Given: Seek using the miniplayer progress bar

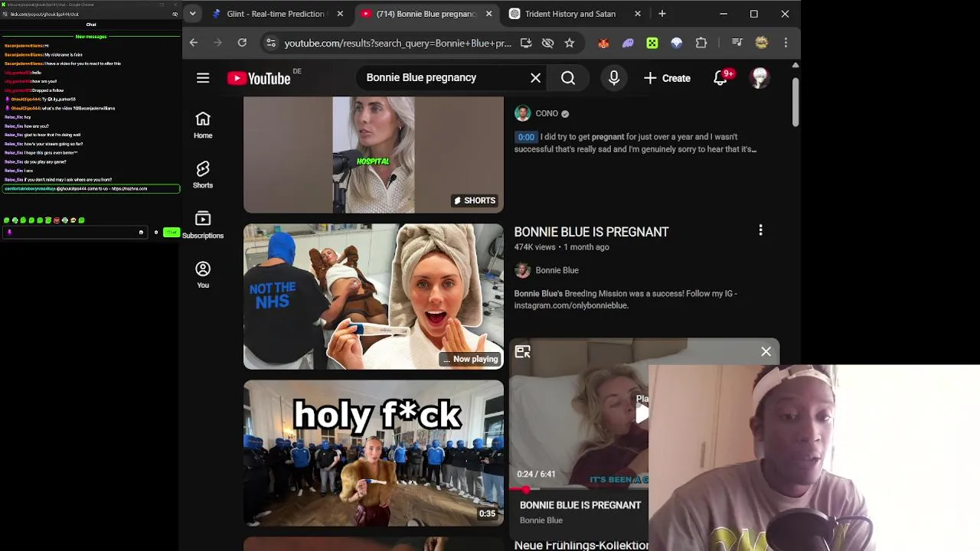Looking at the screenshot, I should pos(580,489).
